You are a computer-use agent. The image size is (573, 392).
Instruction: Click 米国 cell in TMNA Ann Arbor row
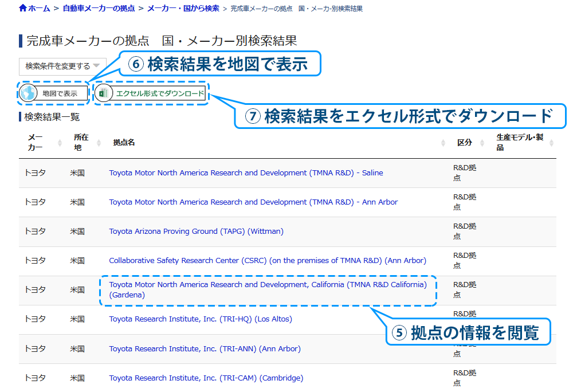pyautogui.click(x=77, y=202)
